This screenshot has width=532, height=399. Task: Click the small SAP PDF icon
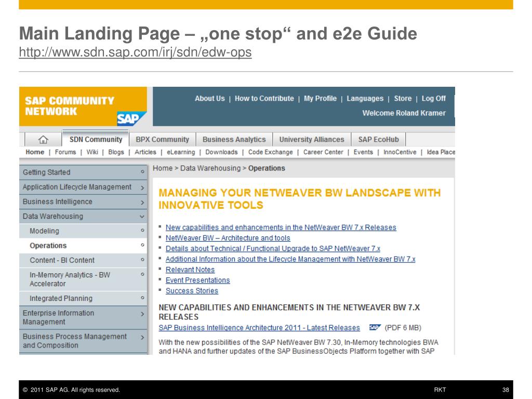[x=375, y=327]
